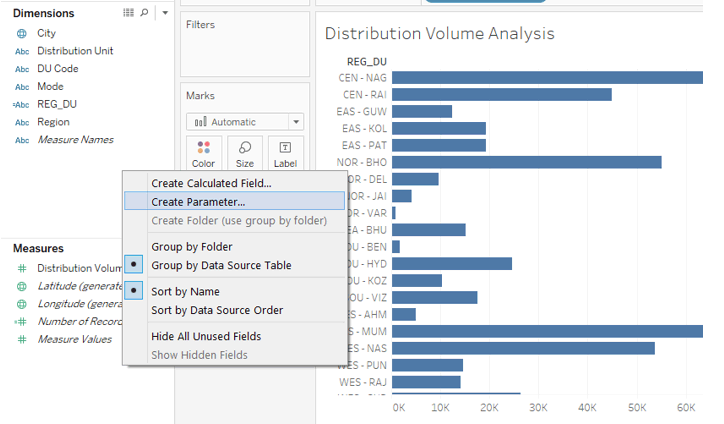This screenshot has height=424, width=724.
Task: Click the view data grid icon in Dimensions
Action: [x=128, y=13]
